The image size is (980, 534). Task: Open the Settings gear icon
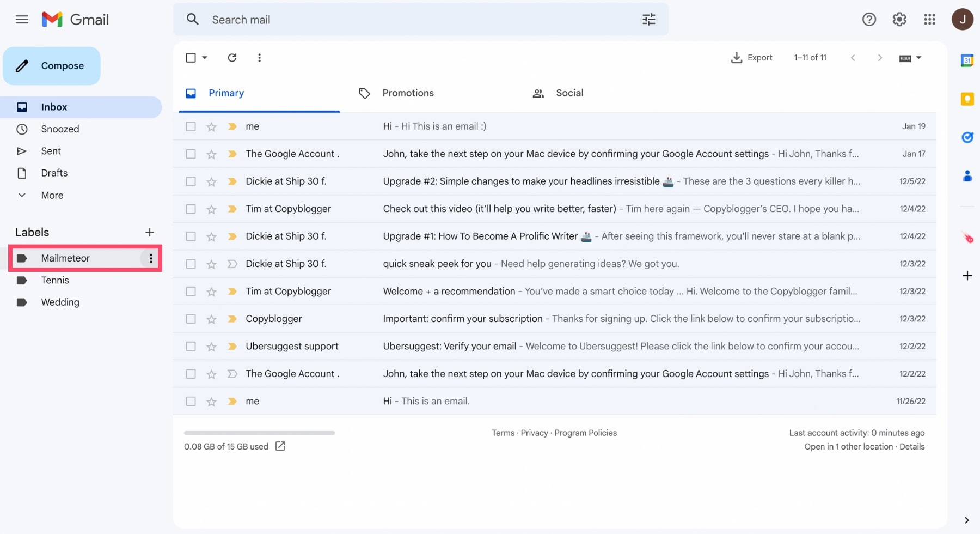click(x=899, y=20)
